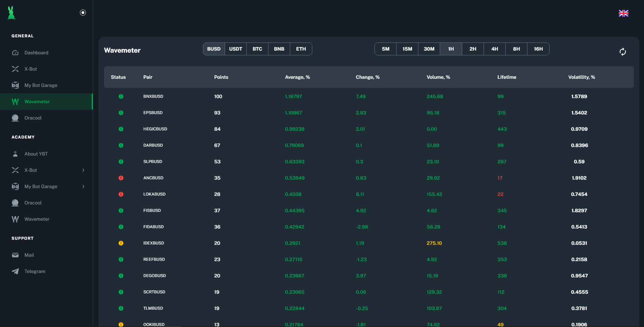Click IDEXBUSD yellow status icon
The width and height of the screenshot is (644, 327).
[121, 243]
